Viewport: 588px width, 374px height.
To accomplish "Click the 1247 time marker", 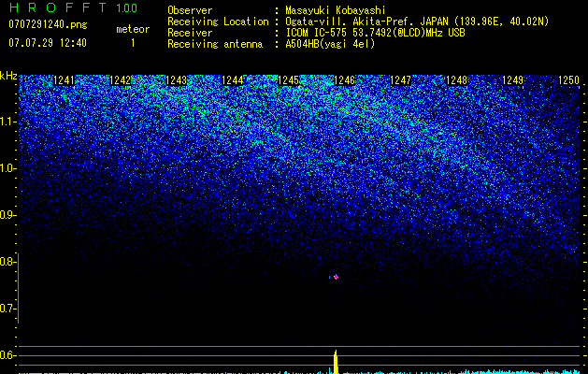I will click(400, 80).
